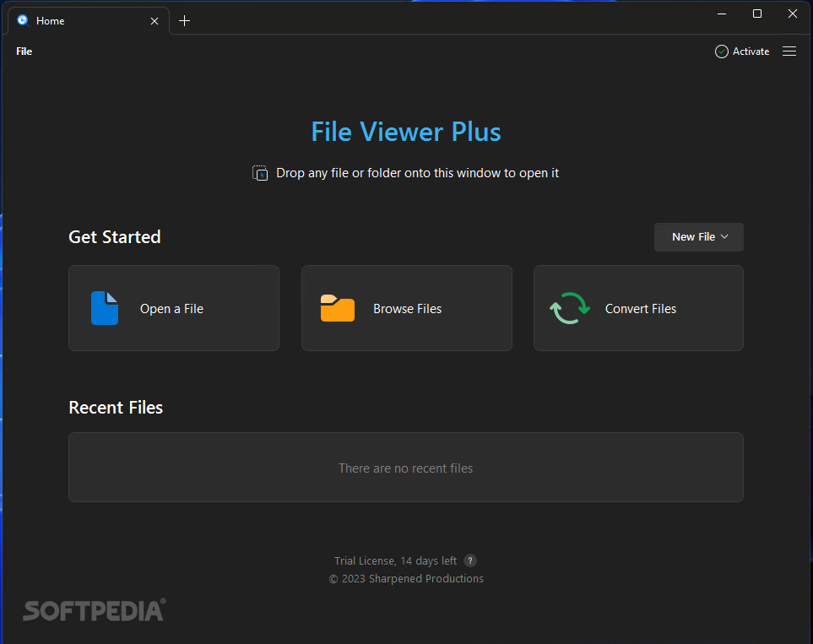Click the 'Get Started' heading
813x644 pixels.
point(115,237)
